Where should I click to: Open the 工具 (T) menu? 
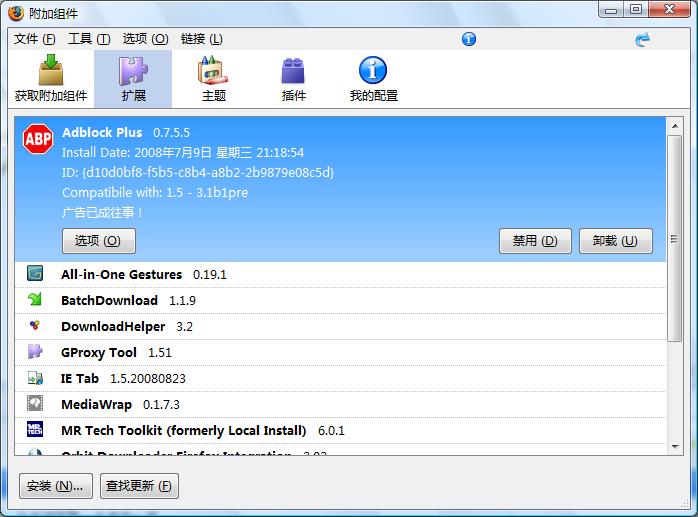(x=89, y=39)
